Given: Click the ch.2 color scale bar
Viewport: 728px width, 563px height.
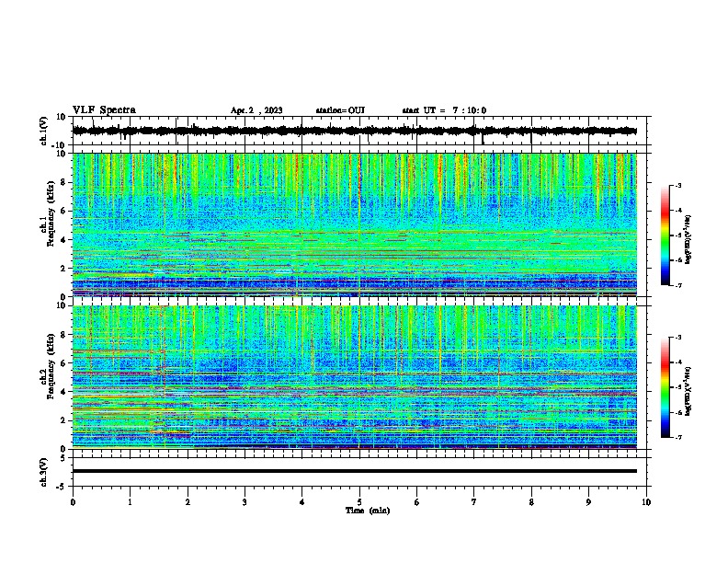Looking at the screenshot, I should (x=665, y=387).
